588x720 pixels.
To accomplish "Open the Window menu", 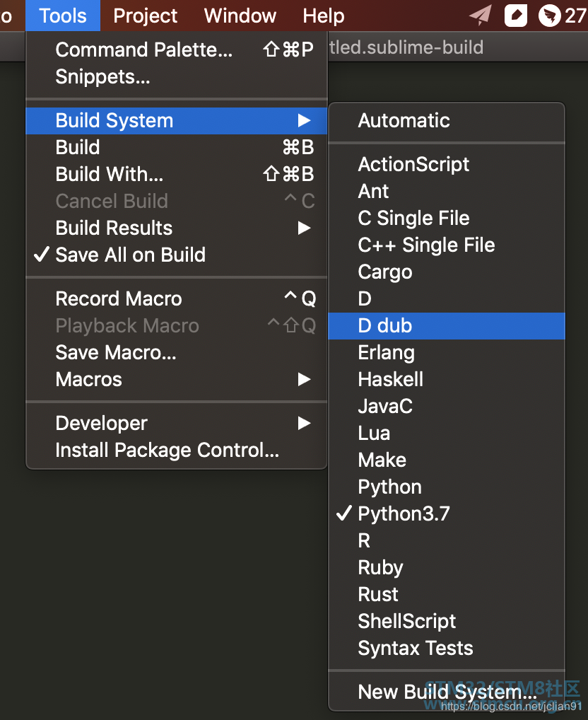I will click(240, 16).
